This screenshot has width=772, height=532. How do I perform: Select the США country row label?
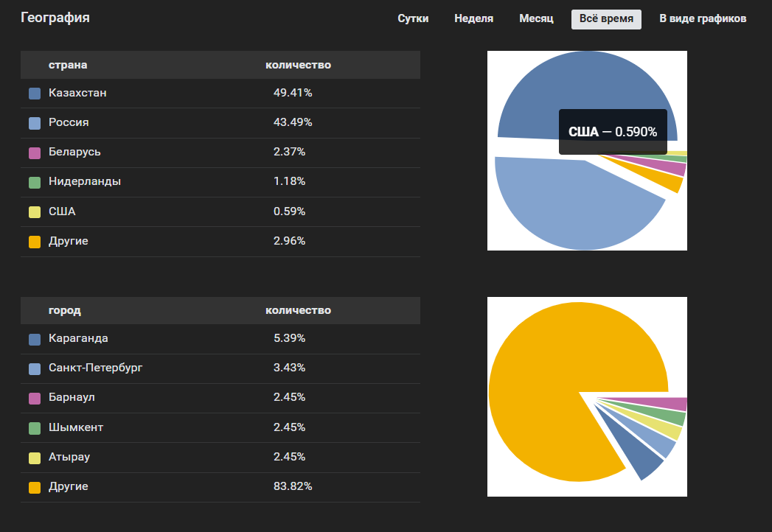pos(62,211)
